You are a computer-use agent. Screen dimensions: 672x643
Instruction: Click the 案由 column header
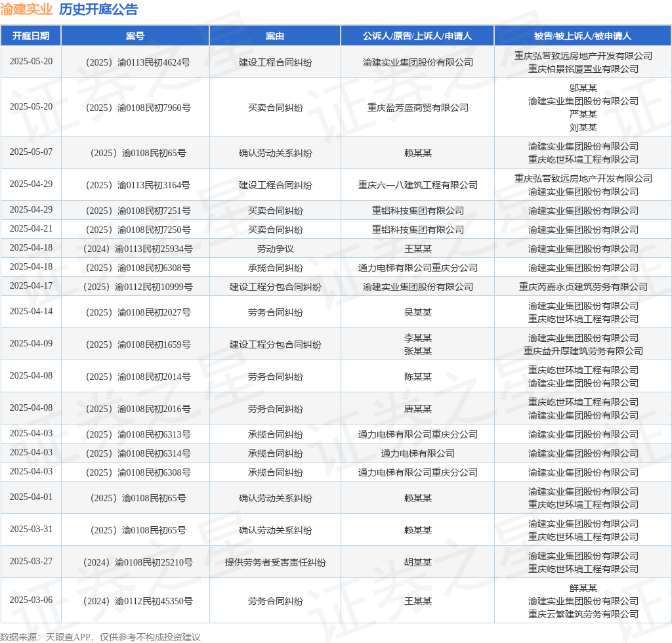(275, 36)
